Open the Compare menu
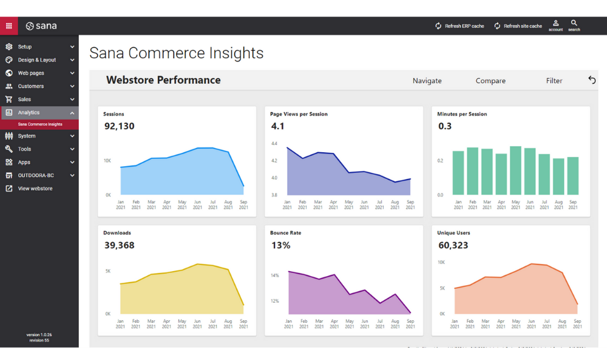Image resolution: width=607 pixels, height=364 pixels. pos(490,81)
